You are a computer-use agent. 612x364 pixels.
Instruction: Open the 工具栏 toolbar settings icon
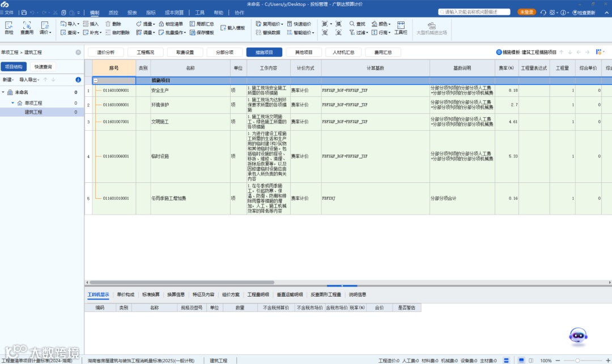click(x=401, y=28)
